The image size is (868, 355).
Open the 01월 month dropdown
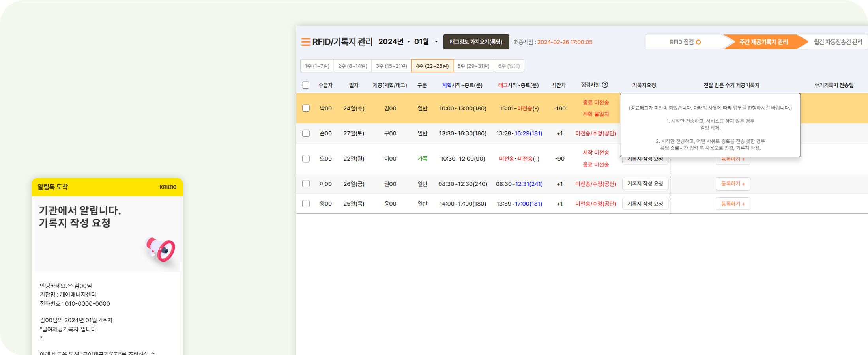tap(426, 42)
